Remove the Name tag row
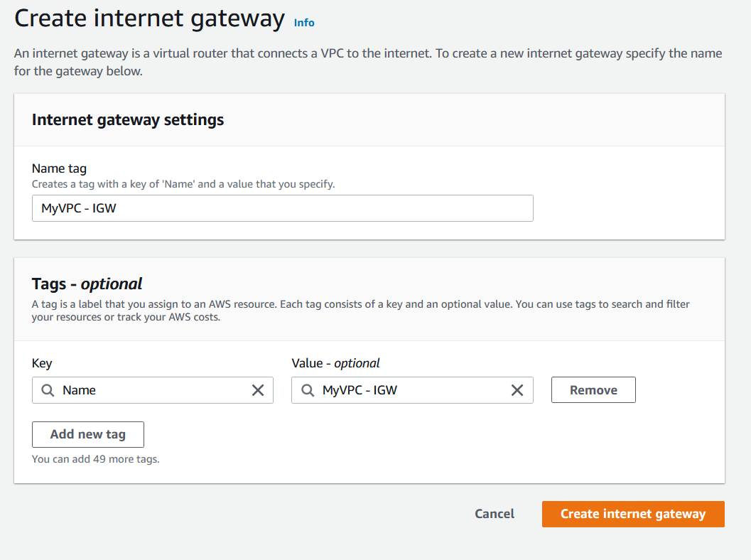Image resolution: width=751 pixels, height=560 pixels. (593, 390)
